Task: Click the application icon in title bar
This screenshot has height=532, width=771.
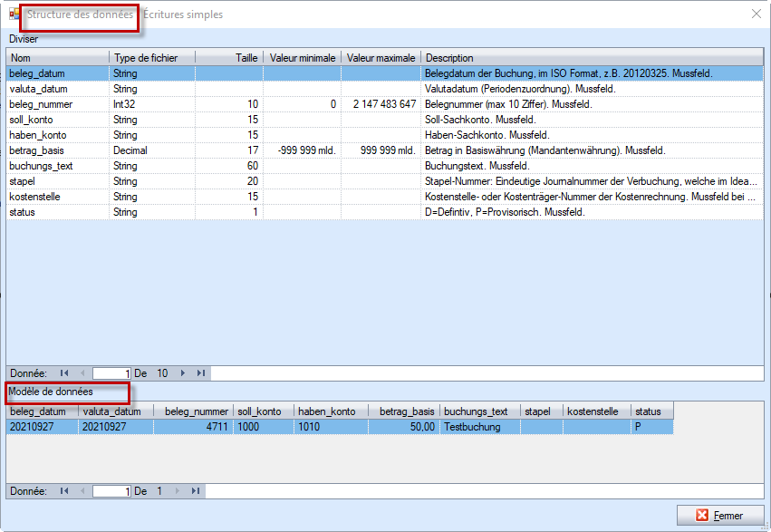Action: coord(14,15)
